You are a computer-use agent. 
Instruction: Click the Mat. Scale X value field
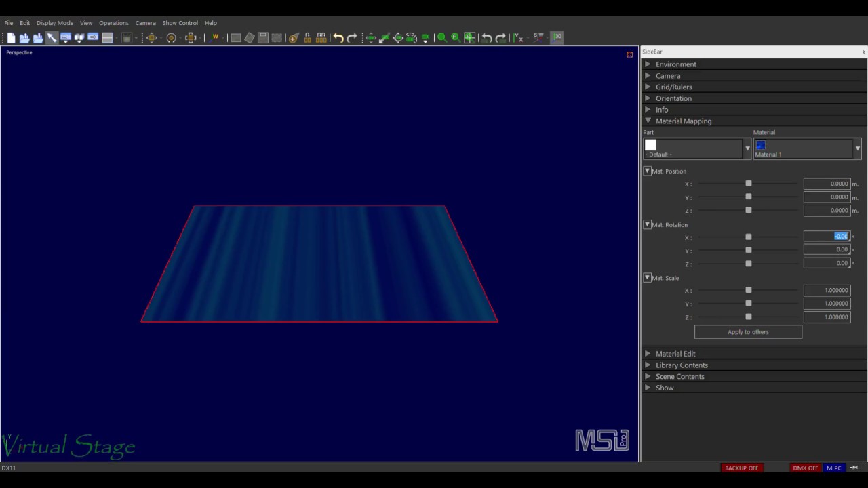(x=827, y=290)
